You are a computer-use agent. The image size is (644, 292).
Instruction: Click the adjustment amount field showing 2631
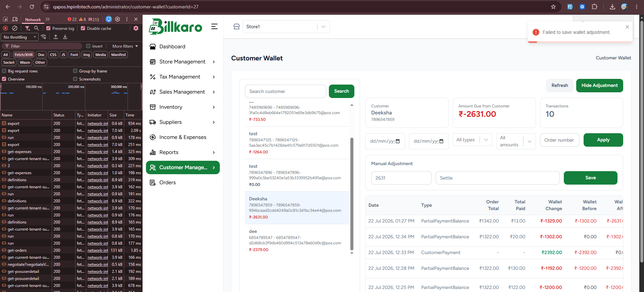pos(401,178)
